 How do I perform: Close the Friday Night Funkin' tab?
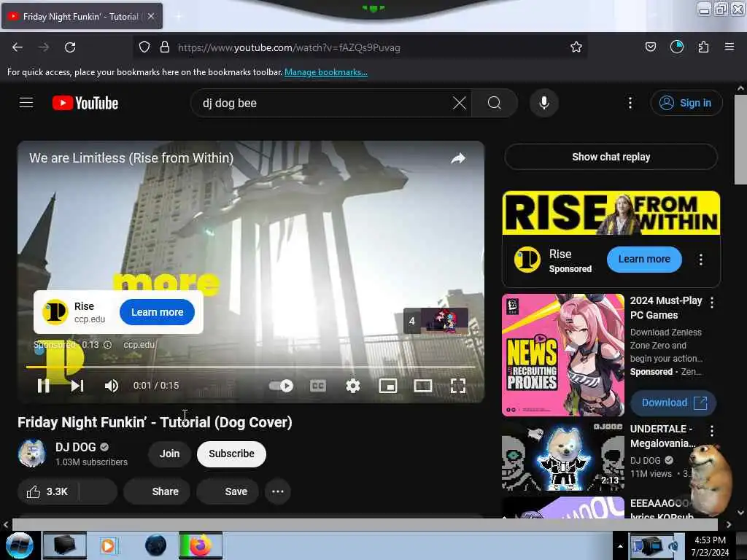151,16
